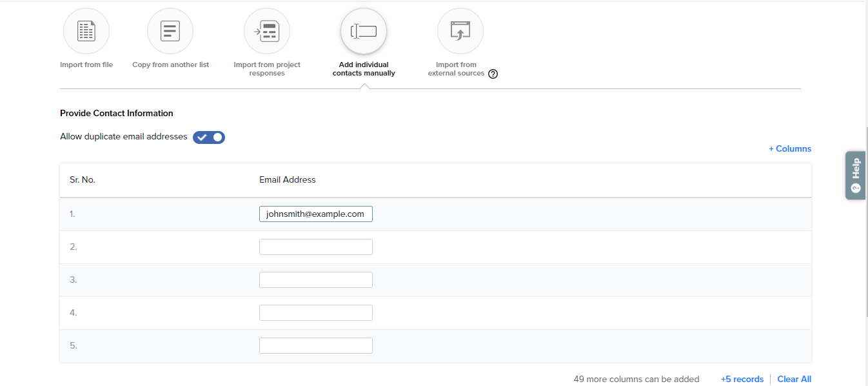Click the row 4 email address box
This screenshot has height=386, width=868.
pos(315,313)
